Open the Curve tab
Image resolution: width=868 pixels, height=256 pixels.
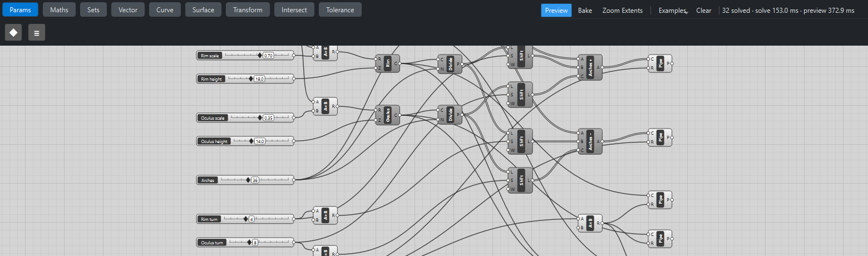[x=165, y=10]
